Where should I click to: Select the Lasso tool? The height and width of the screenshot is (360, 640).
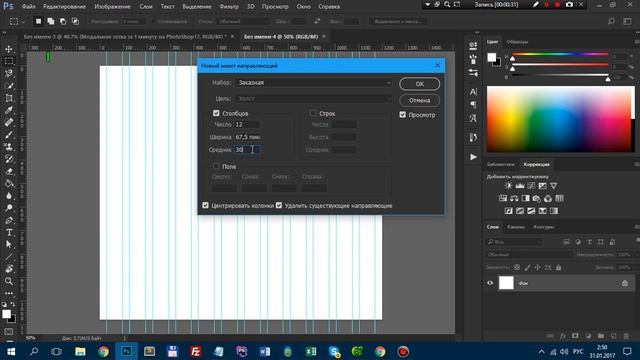click(9, 73)
